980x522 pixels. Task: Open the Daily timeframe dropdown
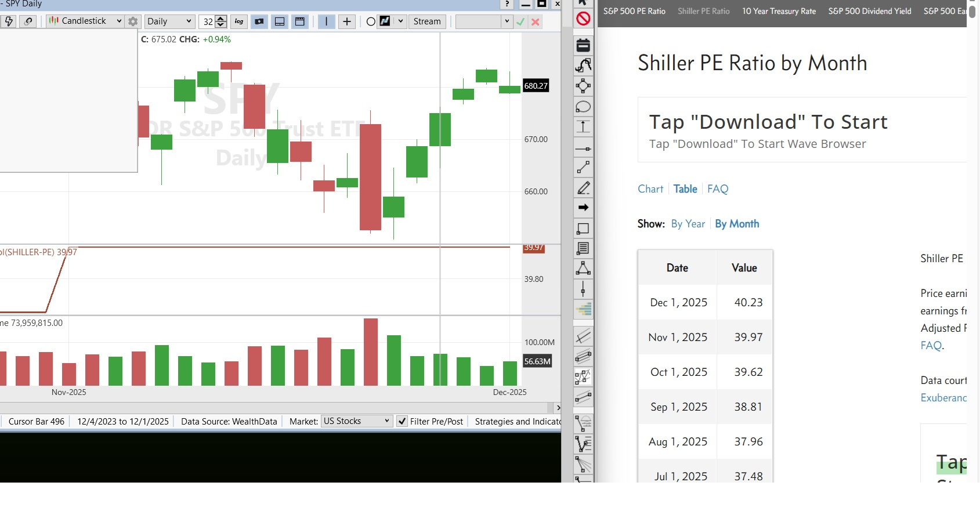[x=169, y=21]
